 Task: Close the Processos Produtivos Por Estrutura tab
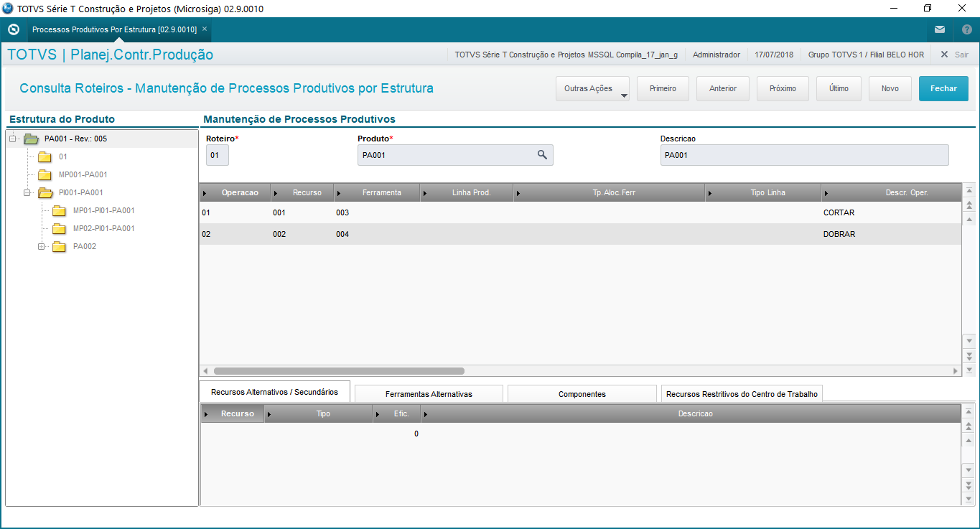205,29
